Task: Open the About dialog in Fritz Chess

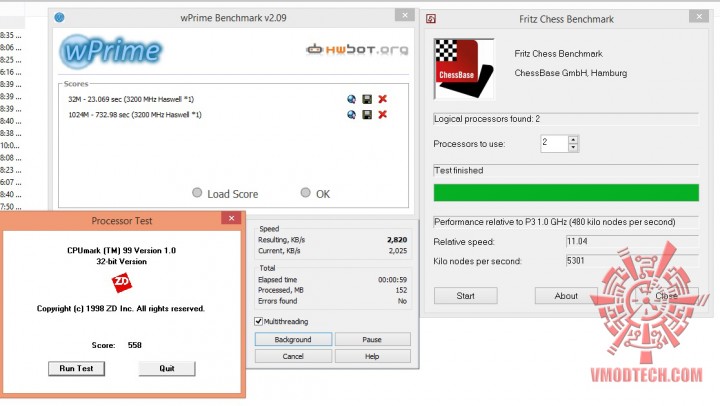Action: [x=566, y=296]
